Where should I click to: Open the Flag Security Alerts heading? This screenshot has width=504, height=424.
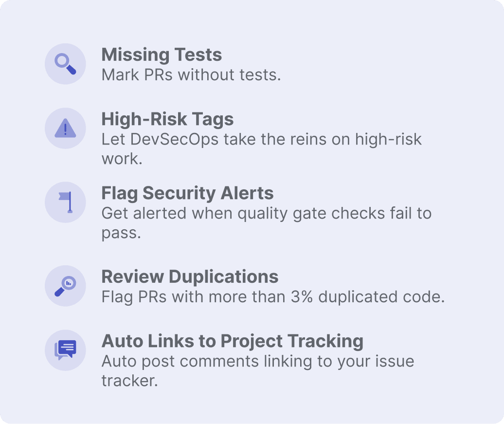click(187, 193)
